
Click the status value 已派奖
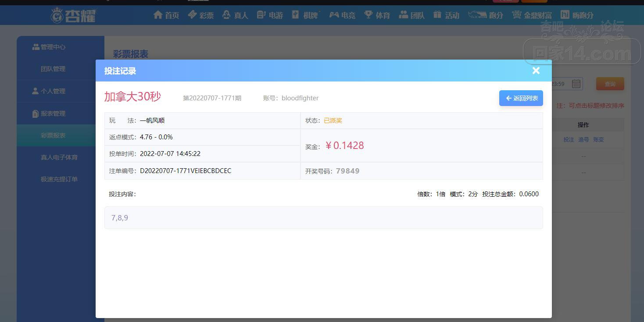(x=333, y=120)
